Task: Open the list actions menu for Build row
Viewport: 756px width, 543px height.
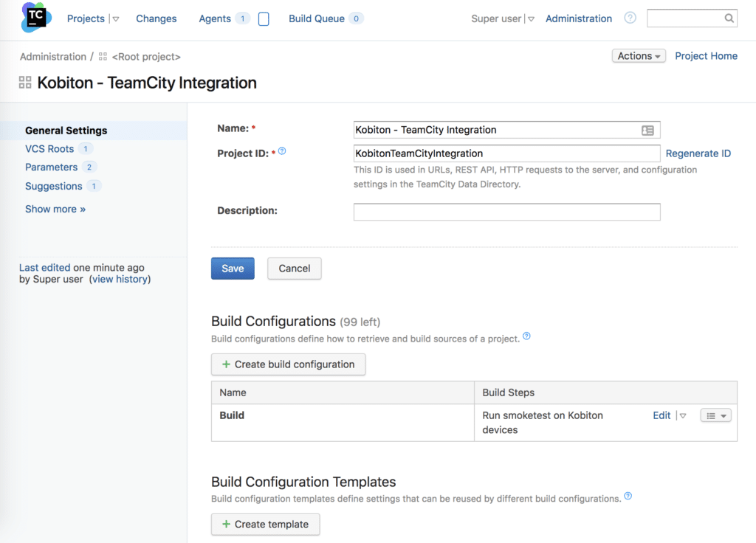Action: pos(715,415)
